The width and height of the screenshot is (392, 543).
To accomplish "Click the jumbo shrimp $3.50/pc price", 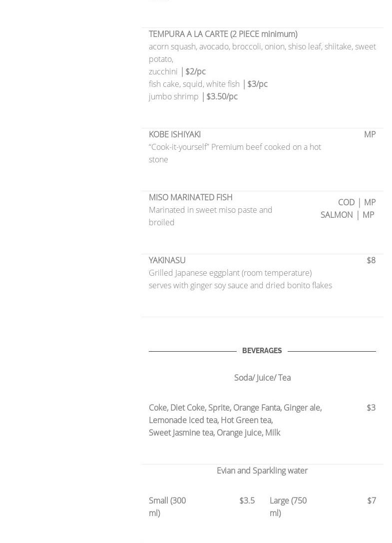I will pyautogui.click(x=222, y=96).
